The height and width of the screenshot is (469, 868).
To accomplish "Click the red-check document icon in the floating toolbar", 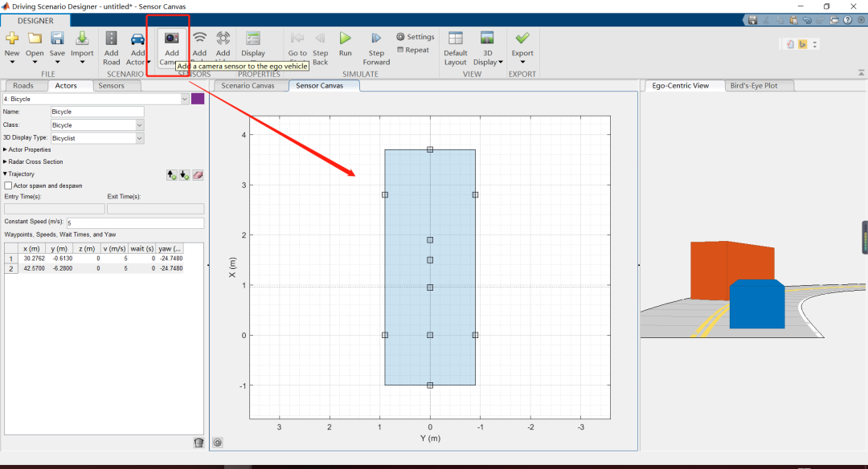I will [x=790, y=44].
